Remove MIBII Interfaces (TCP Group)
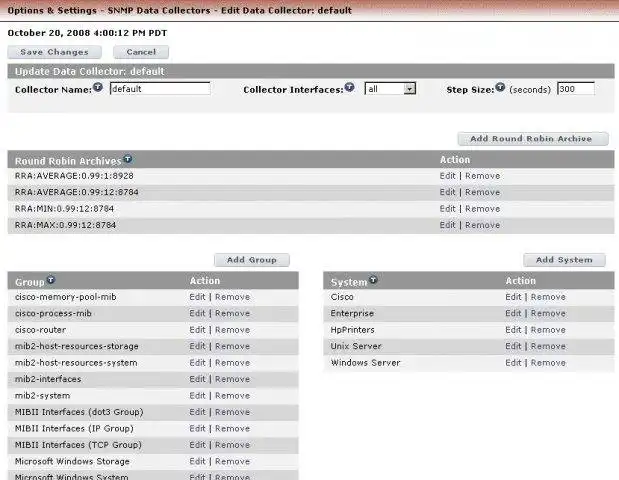This screenshot has width=619, height=480. pyautogui.click(x=233, y=445)
